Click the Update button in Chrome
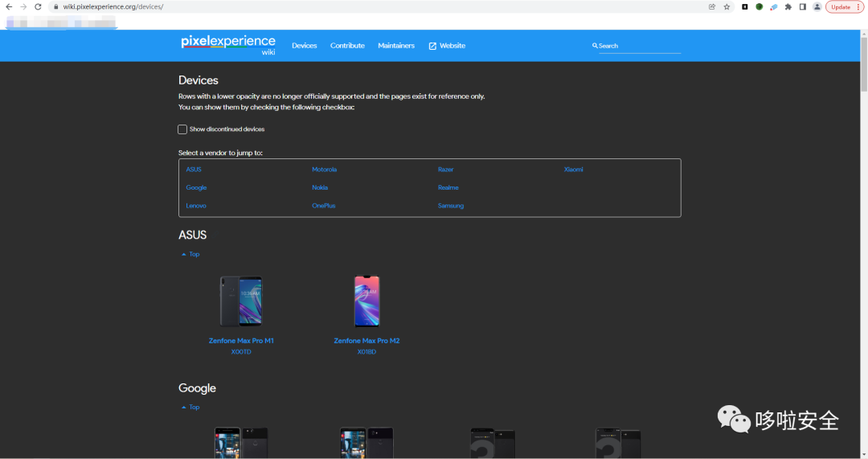Viewport: 868px width, 459px height. (845, 6)
